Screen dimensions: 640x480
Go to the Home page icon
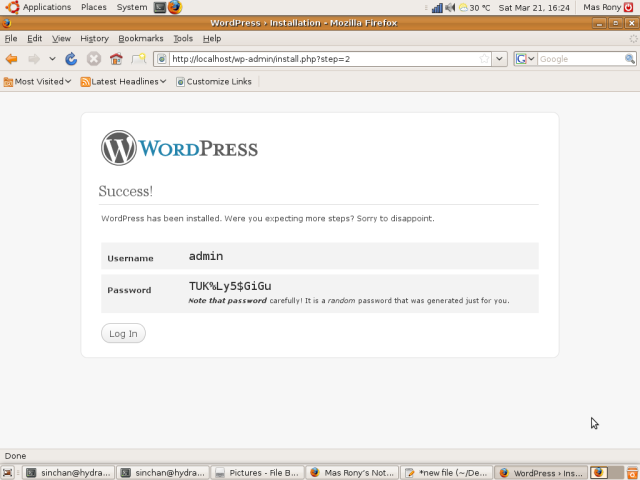click(116, 59)
